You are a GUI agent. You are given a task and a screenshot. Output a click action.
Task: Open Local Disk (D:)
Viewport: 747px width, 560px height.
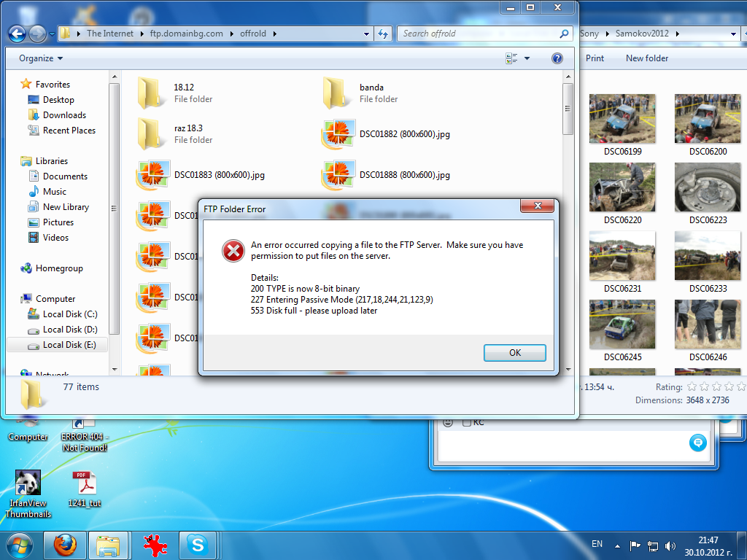tap(70, 329)
